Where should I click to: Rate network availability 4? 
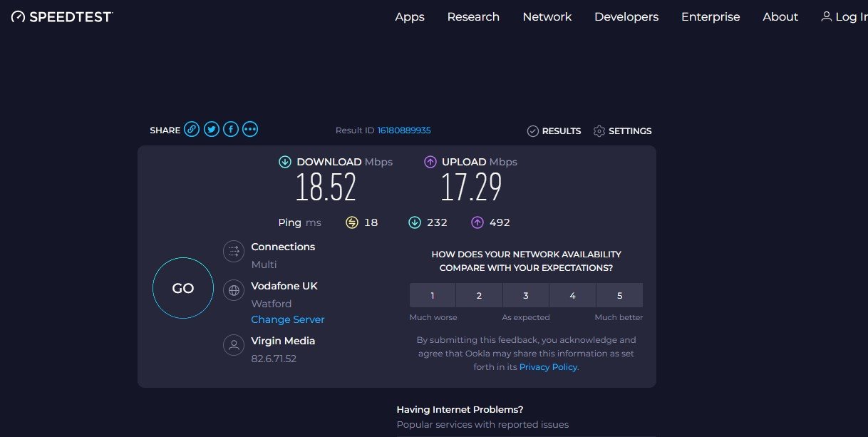tap(572, 295)
